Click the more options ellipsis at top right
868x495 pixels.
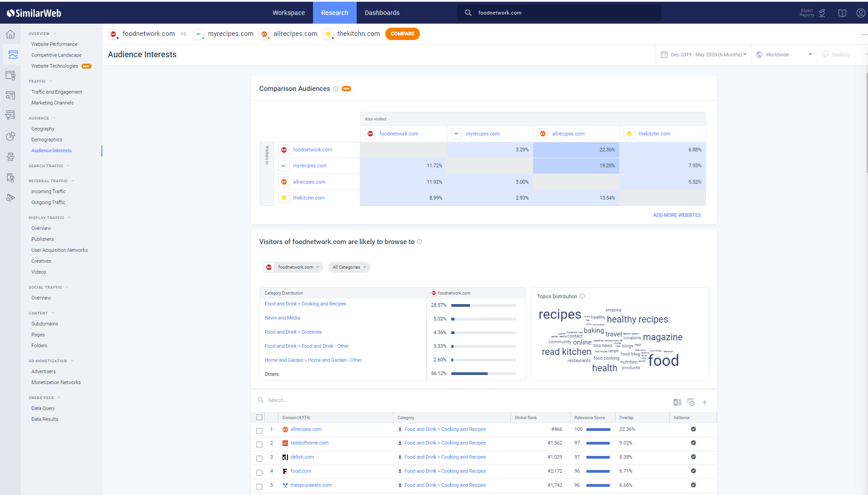pyautogui.click(x=864, y=35)
